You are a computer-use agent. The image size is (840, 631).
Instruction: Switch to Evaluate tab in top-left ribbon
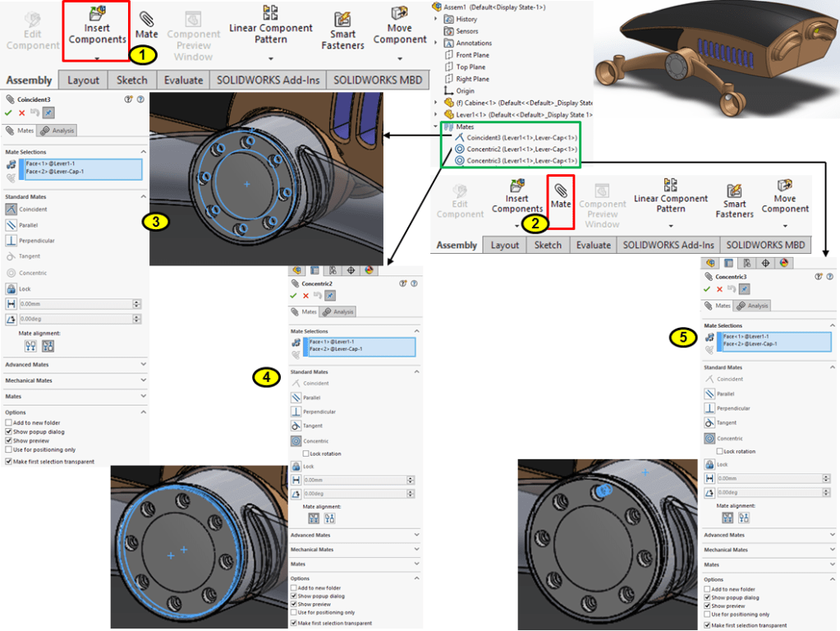pyautogui.click(x=183, y=80)
